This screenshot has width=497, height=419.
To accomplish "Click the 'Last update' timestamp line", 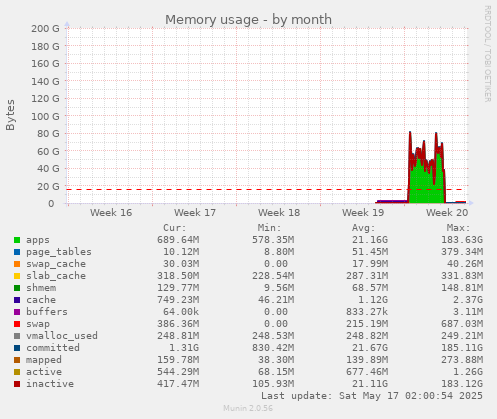I will point(372,396).
